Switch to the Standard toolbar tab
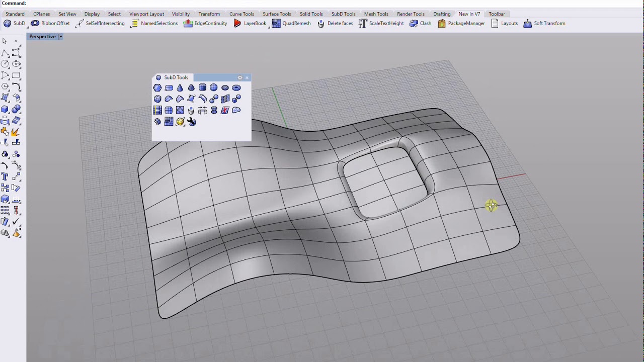The image size is (644, 362). tap(15, 14)
